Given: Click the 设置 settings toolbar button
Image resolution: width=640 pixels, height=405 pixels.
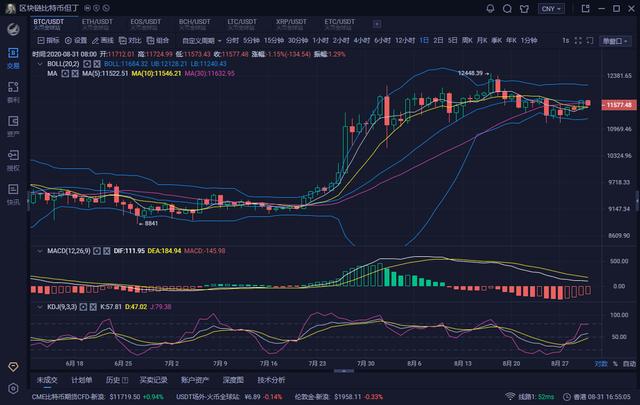Looking at the screenshot, I should coord(76,40).
